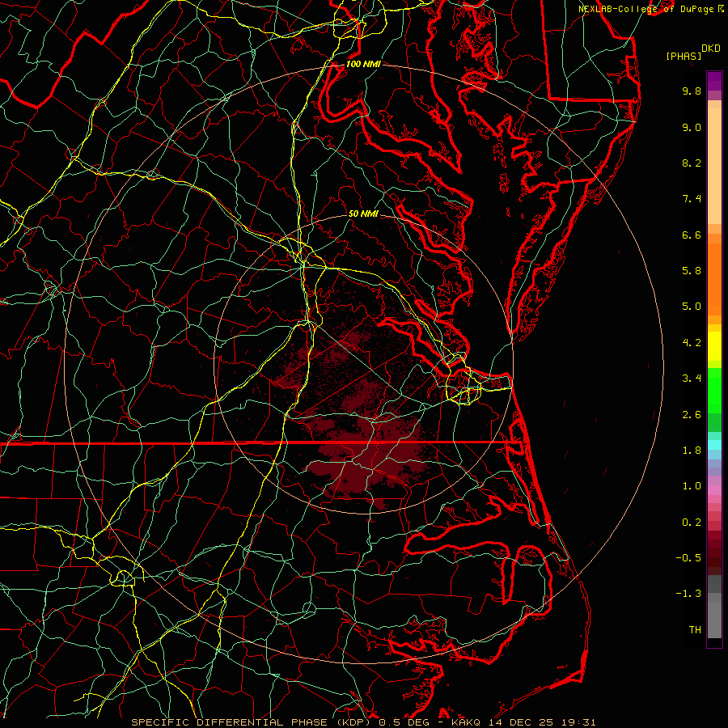Image resolution: width=728 pixels, height=728 pixels.
Task: Click the -0.5 value on the color scale
Action: point(688,558)
